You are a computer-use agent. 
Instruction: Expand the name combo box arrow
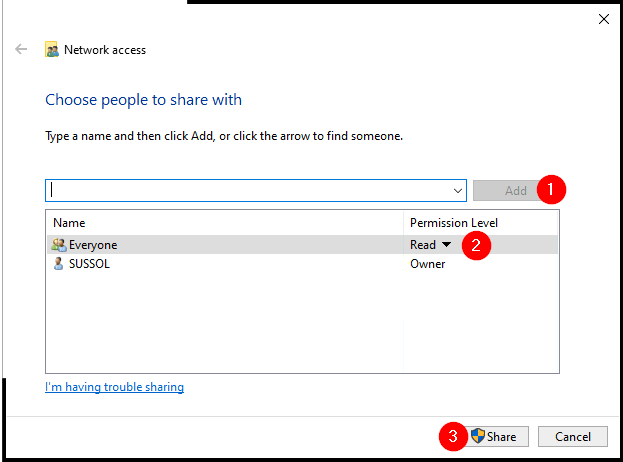coord(458,190)
